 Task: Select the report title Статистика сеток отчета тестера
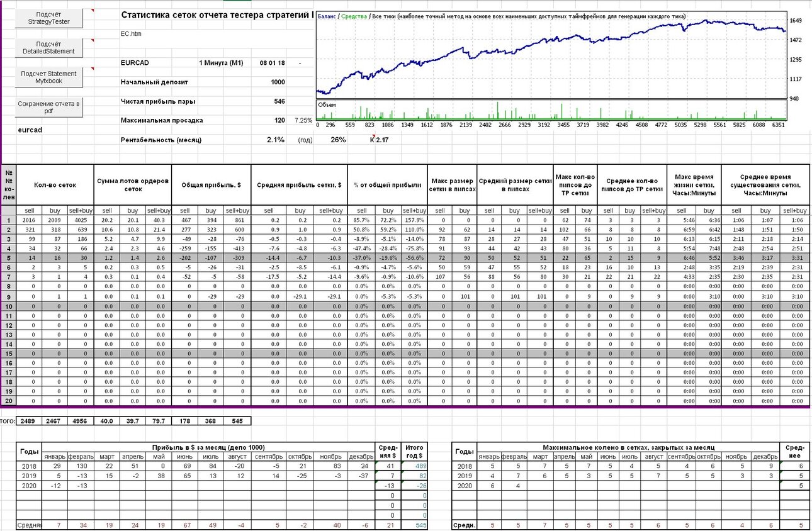click(217, 15)
